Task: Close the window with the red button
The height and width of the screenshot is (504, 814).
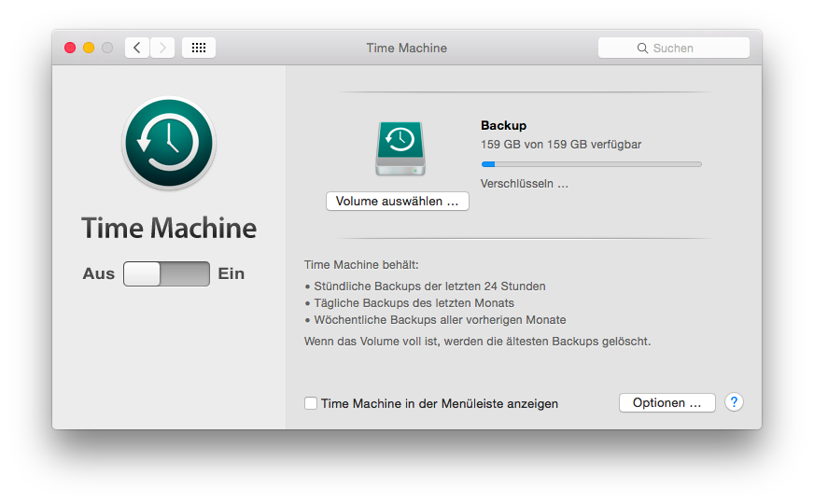Action: 70,48
